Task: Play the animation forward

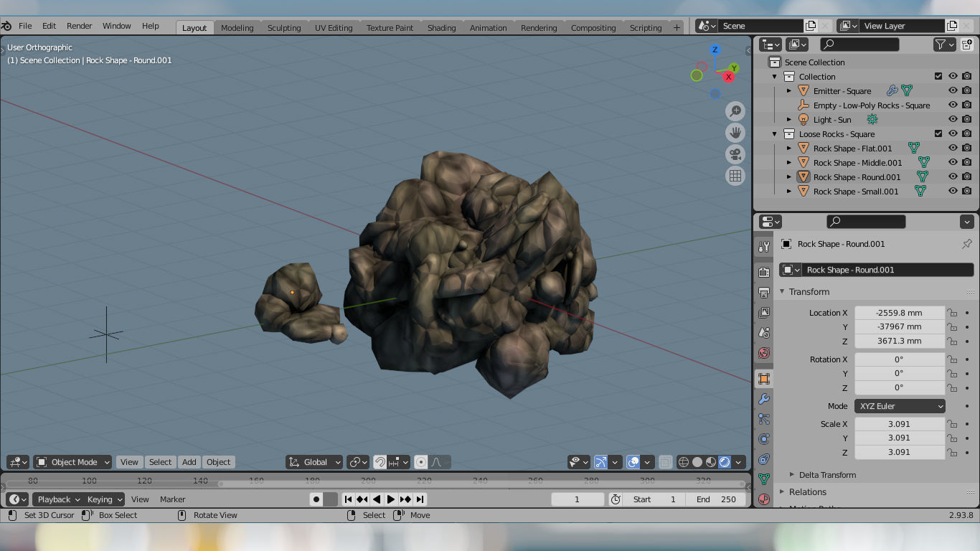Action: [391, 499]
